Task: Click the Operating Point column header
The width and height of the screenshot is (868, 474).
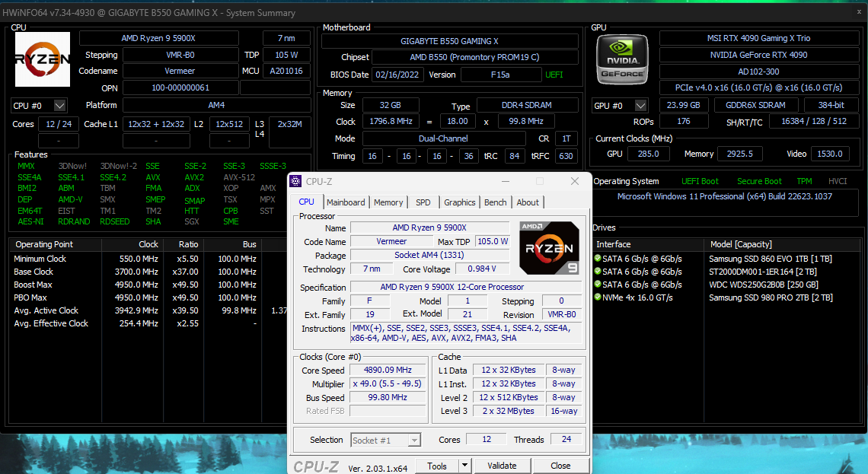Action: 45,244
